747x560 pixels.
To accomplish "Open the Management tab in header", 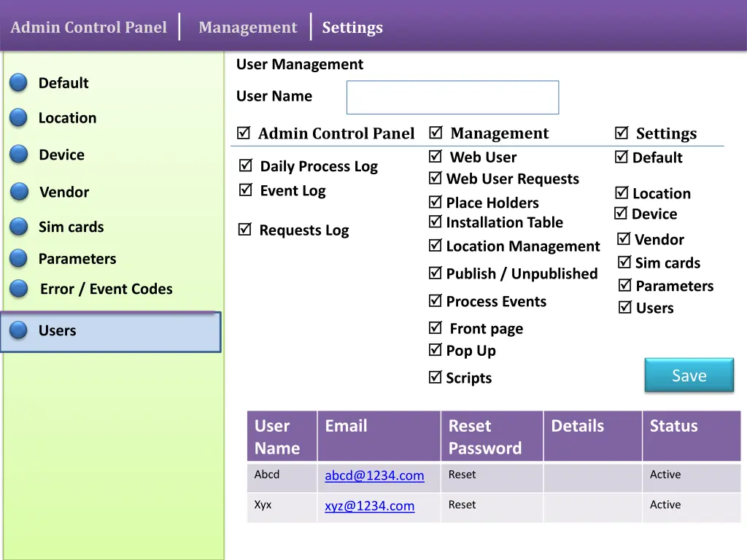I will 248,28.
